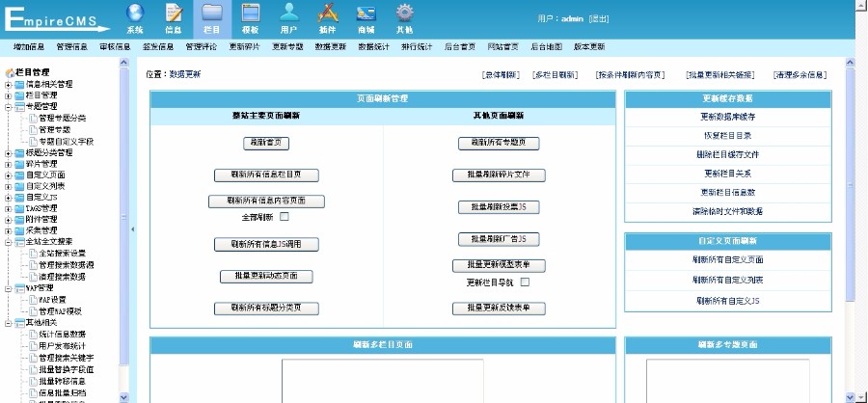Click the 恢复栏目目录 link
This screenshot has width=868, height=403.
point(728,136)
